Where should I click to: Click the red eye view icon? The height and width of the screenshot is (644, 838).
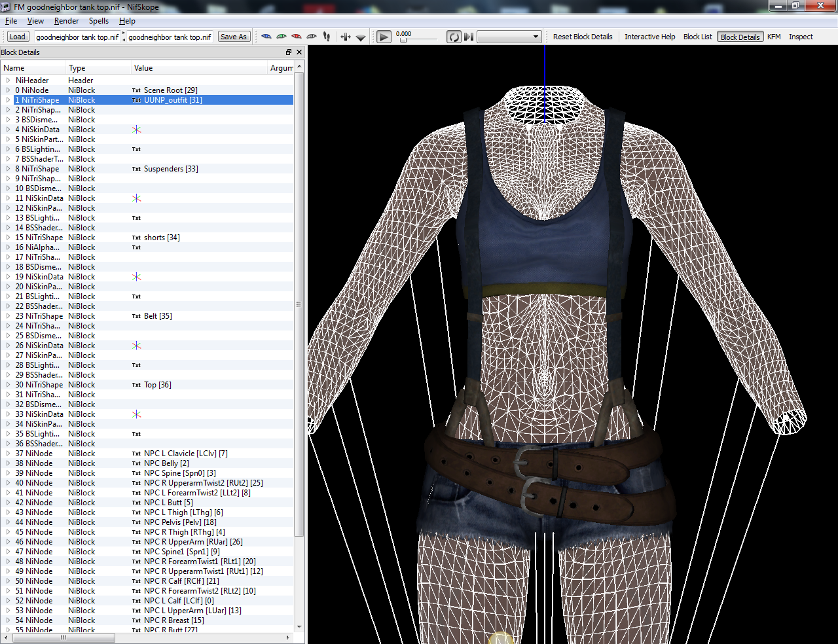click(297, 37)
